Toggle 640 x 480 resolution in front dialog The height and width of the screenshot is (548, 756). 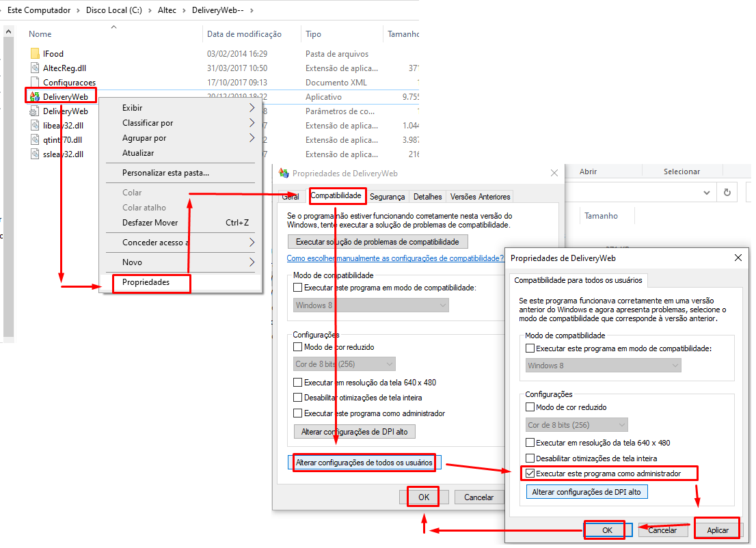pos(530,443)
